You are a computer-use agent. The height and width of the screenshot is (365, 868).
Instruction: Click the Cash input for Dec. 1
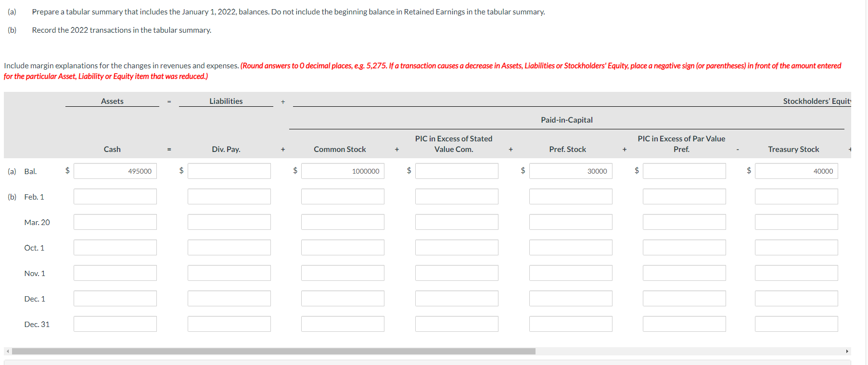pyautogui.click(x=115, y=298)
